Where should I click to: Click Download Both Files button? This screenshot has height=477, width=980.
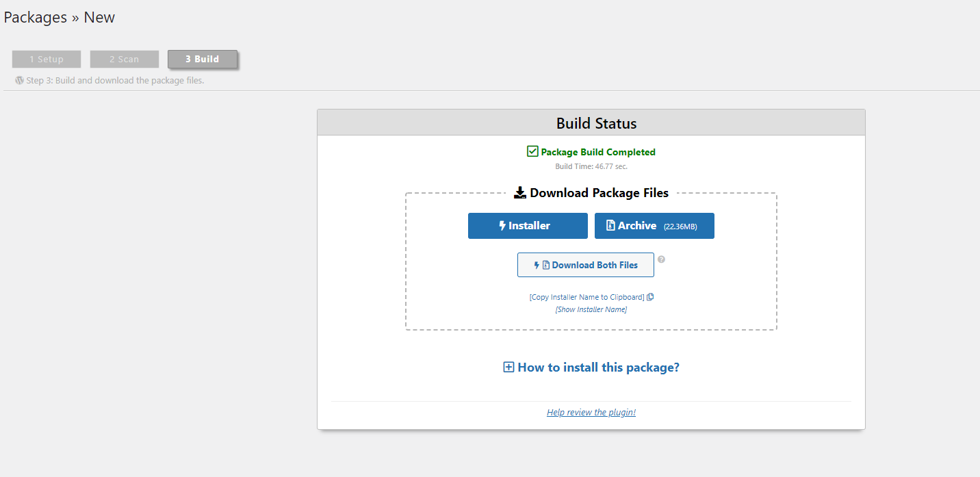click(x=586, y=265)
